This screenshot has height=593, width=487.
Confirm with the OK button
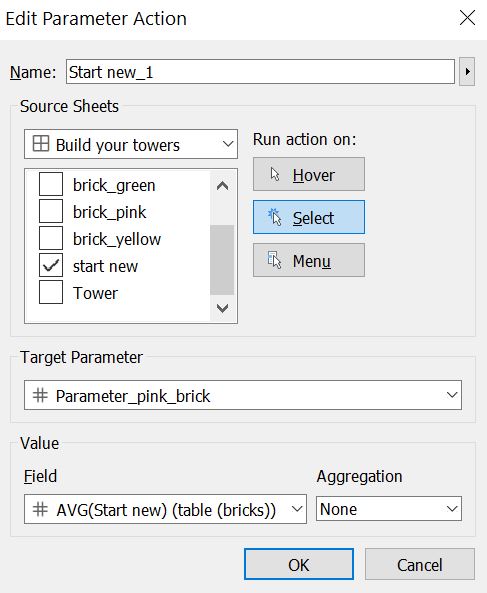(299, 564)
